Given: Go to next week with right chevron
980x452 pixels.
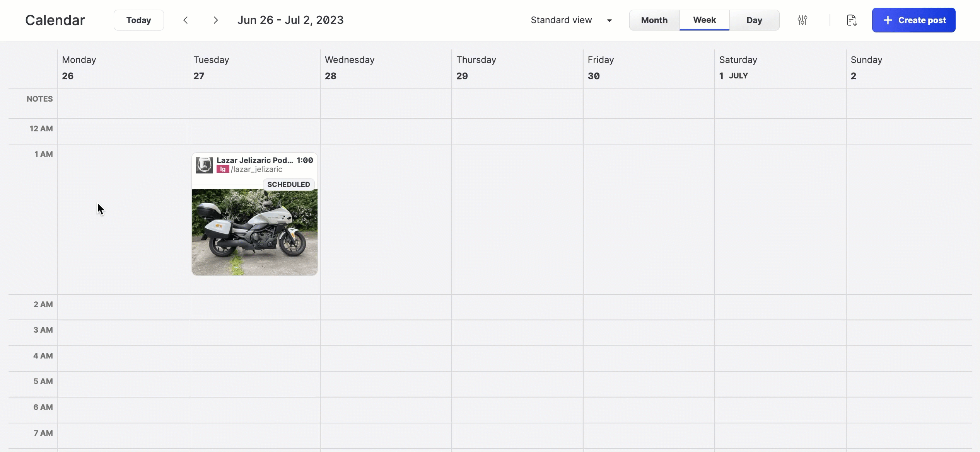Looking at the screenshot, I should (216, 20).
